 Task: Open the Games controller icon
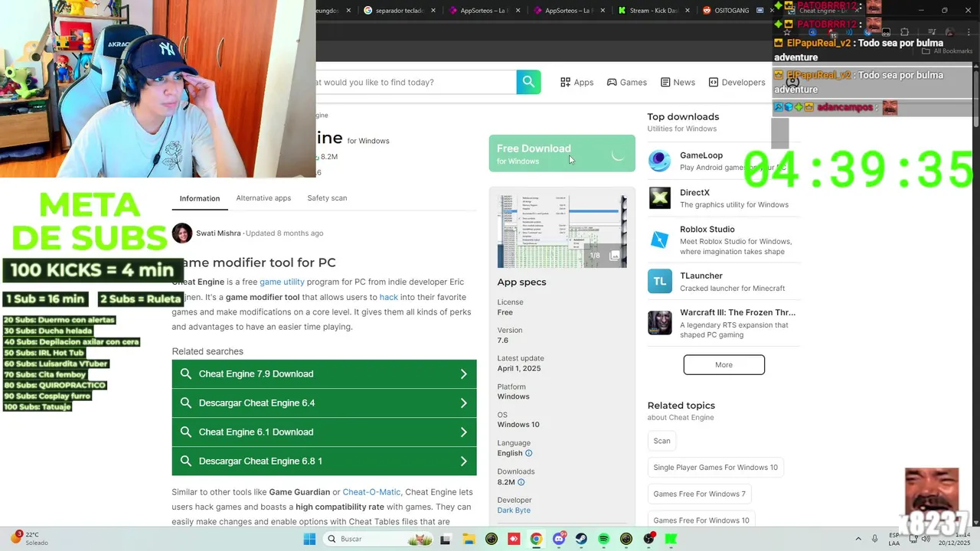612,82
